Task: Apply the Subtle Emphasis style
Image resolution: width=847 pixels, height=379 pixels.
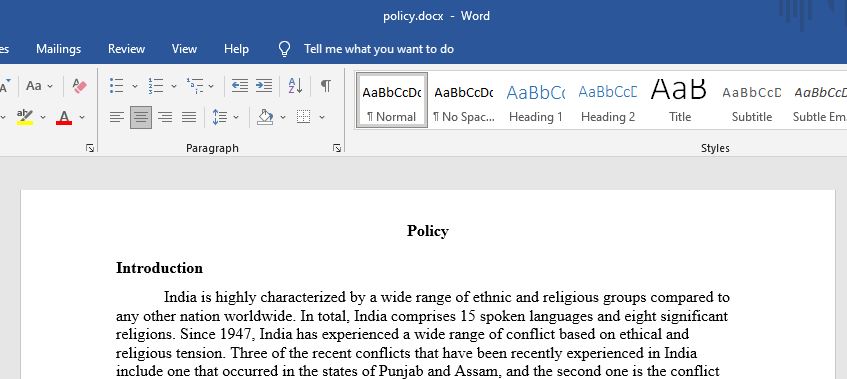Action: [819, 101]
